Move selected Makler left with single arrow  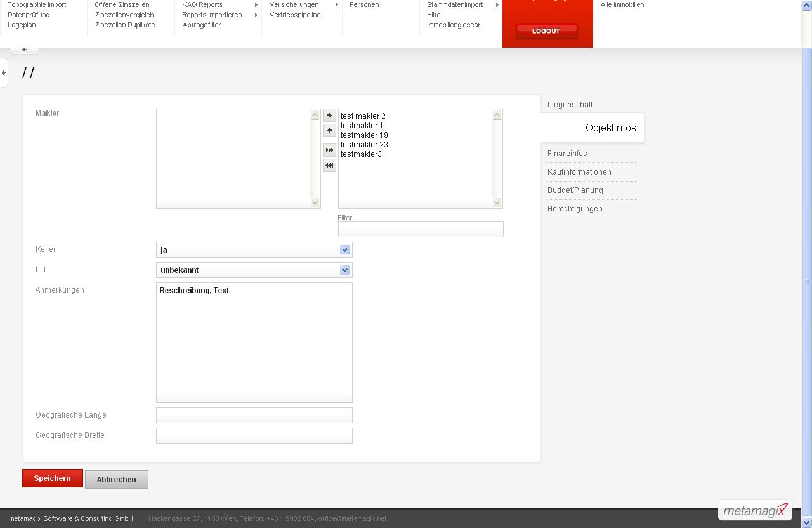tap(329, 131)
